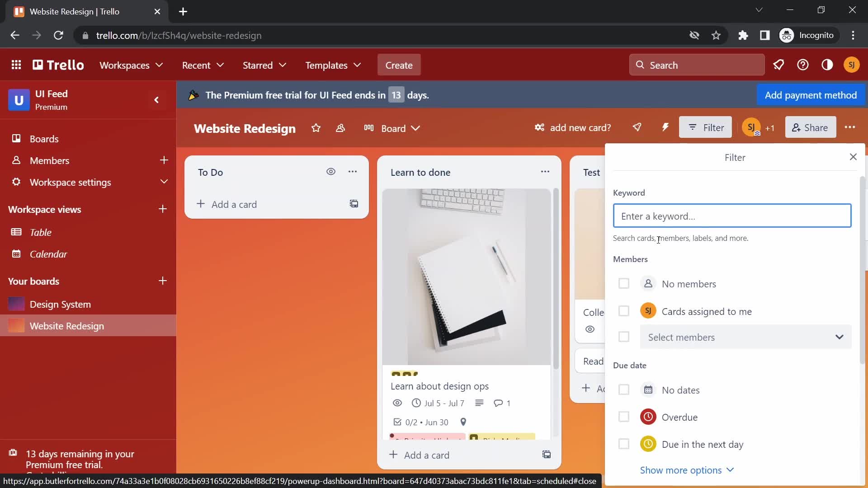The image size is (868, 488).
Task: Click the star icon to favorite board
Action: coord(316,127)
